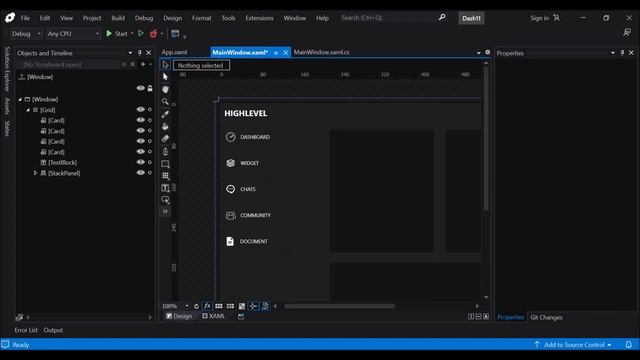Click Add to Source Control
Viewport: 640px width, 360px height.
pyautogui.click(x=573, y=345)
